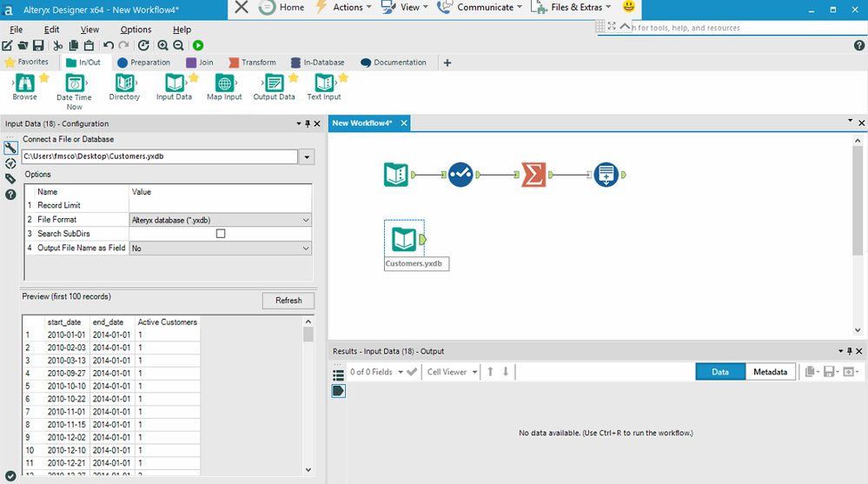Viewport: 868px width, 484px height.
Task: Switch to the Preparation tool category
Action: pyautogui.click(x=144, y=63)
